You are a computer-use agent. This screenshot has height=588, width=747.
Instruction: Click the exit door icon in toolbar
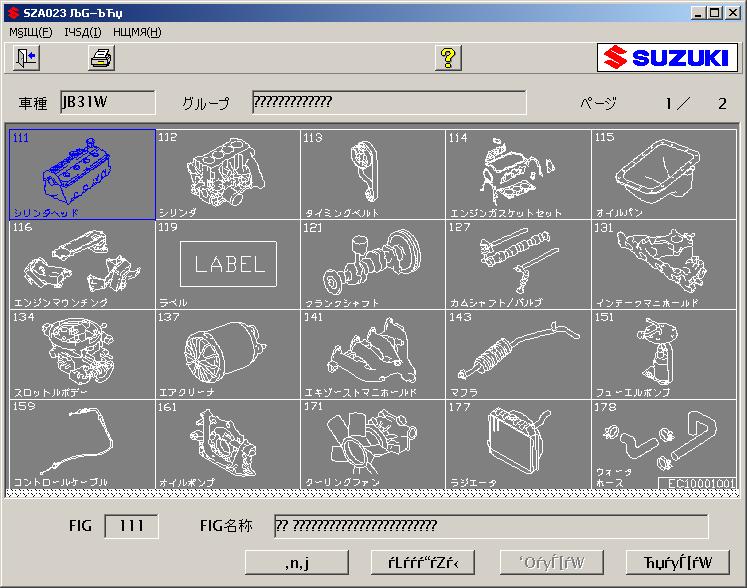[x=26, y=58]
